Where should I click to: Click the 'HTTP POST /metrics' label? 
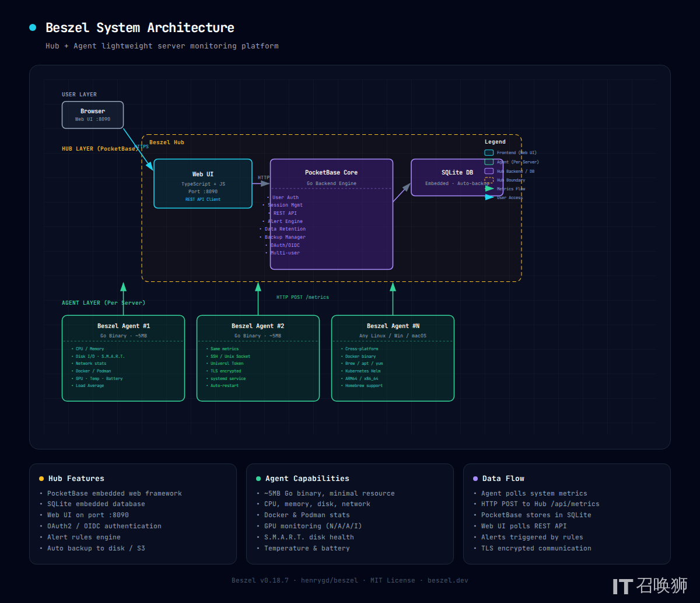(x=303, y=297)
